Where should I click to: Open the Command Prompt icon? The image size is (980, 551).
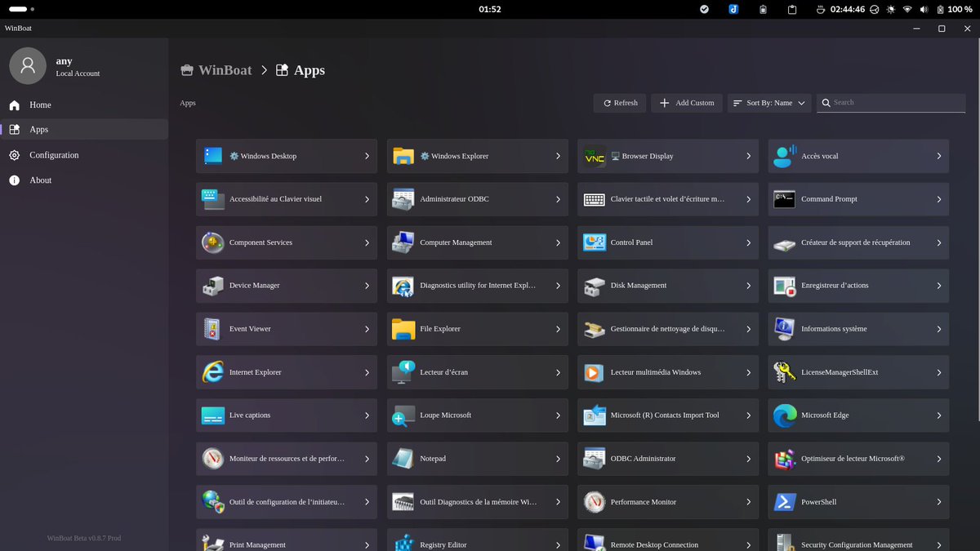785,199
